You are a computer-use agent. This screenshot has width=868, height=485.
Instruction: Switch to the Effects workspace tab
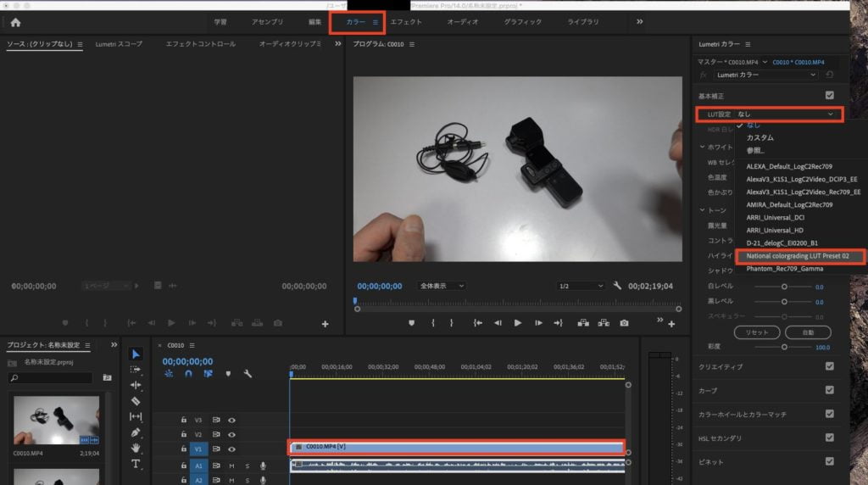coord(405,22)
